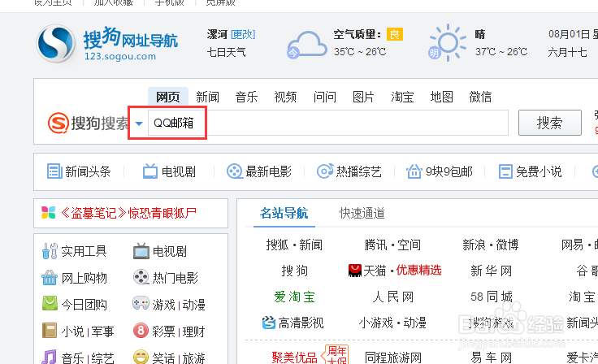Open the 七日天气 forecast link
Image resolution: width=598 pixels, height=364 pixels.
click(226, 52)
